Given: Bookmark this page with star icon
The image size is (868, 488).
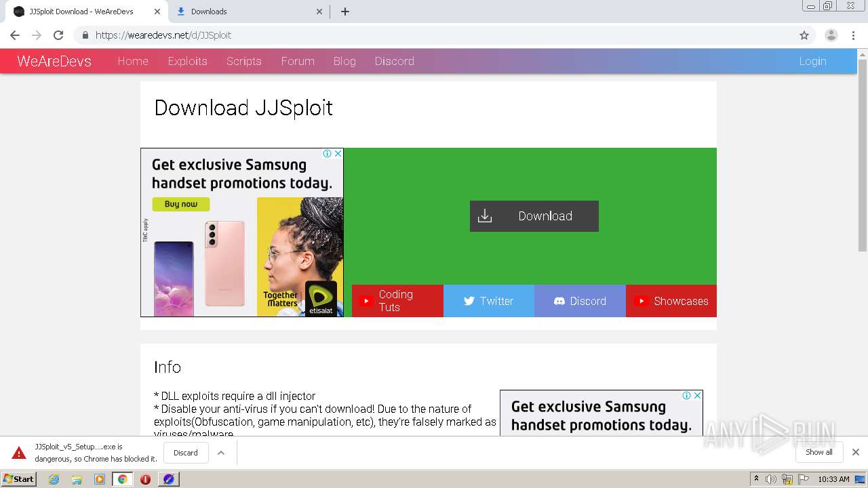Looking at the screenshot, I should pos(804,35).
